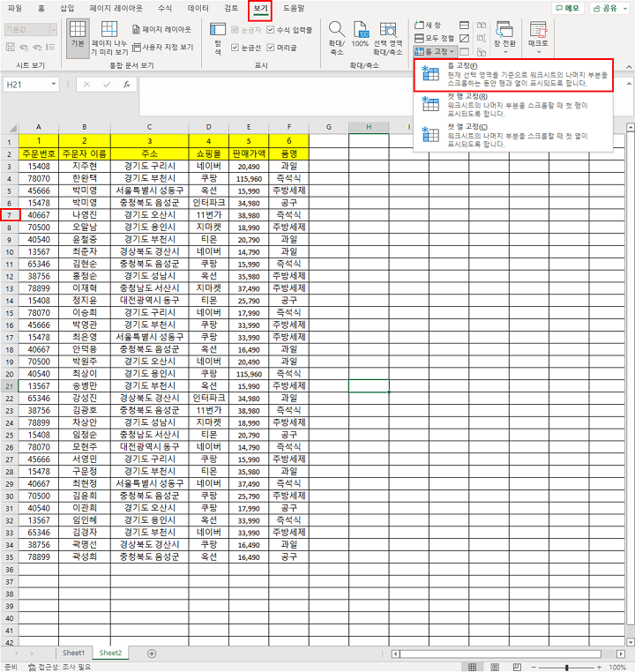Switch to the Sheet1 tab
Viewport: 635px width, 672px height.
point(73,653)
